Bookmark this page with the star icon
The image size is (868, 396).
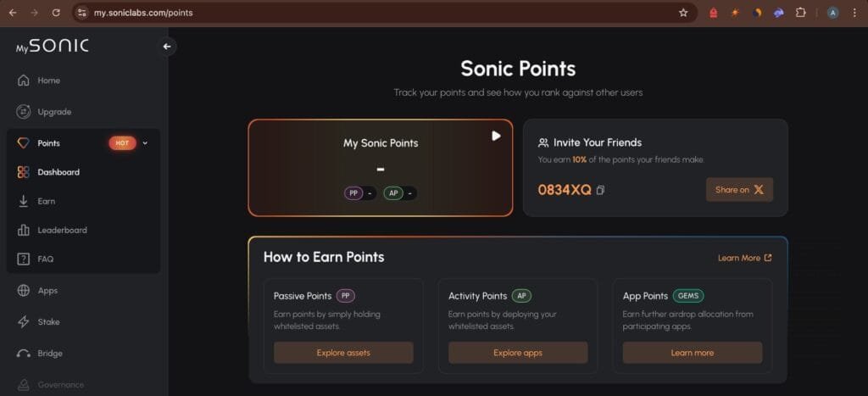coord(683,13)
